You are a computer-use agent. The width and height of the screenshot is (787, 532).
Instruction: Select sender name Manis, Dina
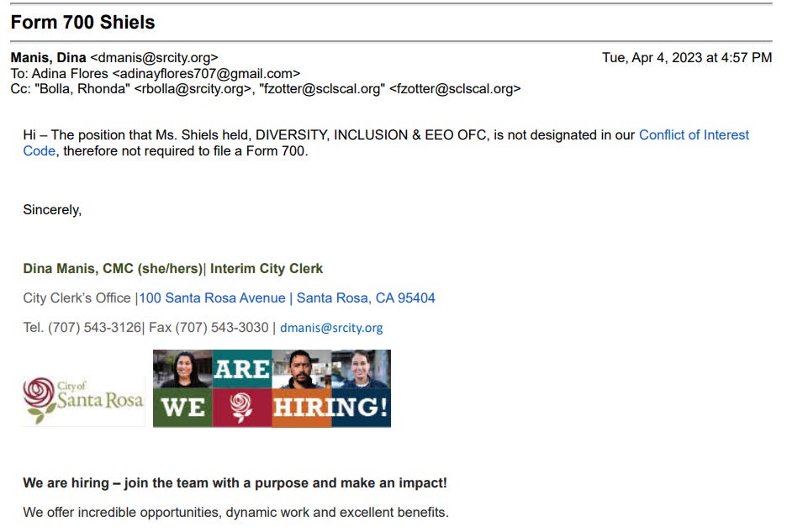click(48, 58)
